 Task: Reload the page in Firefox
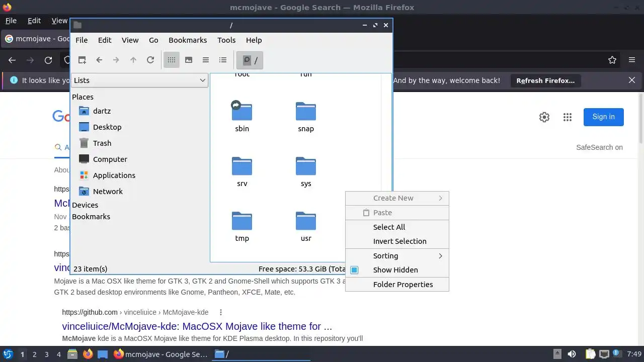pyautogui.click(x=48, y=60)
